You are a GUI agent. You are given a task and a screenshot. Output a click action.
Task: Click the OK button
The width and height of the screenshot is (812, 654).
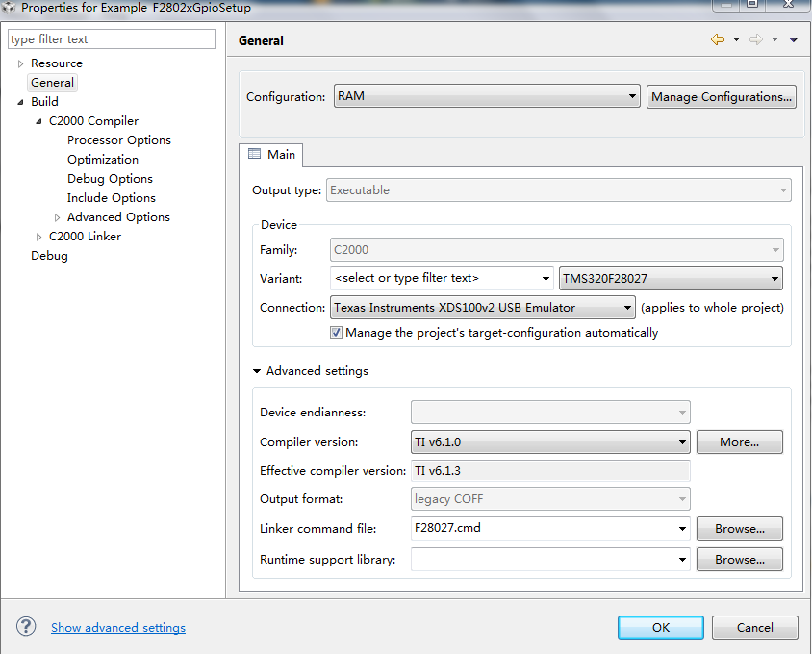[x=661, y=628]
